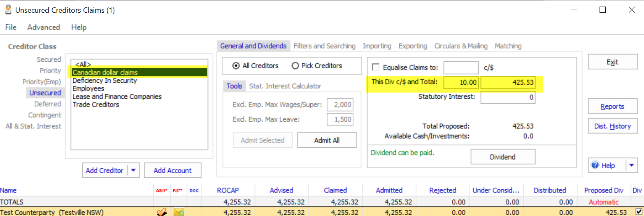644x216 pixels.
Task: Click the DOC column header
Action: pyautogui.click(x=193, y=190)
